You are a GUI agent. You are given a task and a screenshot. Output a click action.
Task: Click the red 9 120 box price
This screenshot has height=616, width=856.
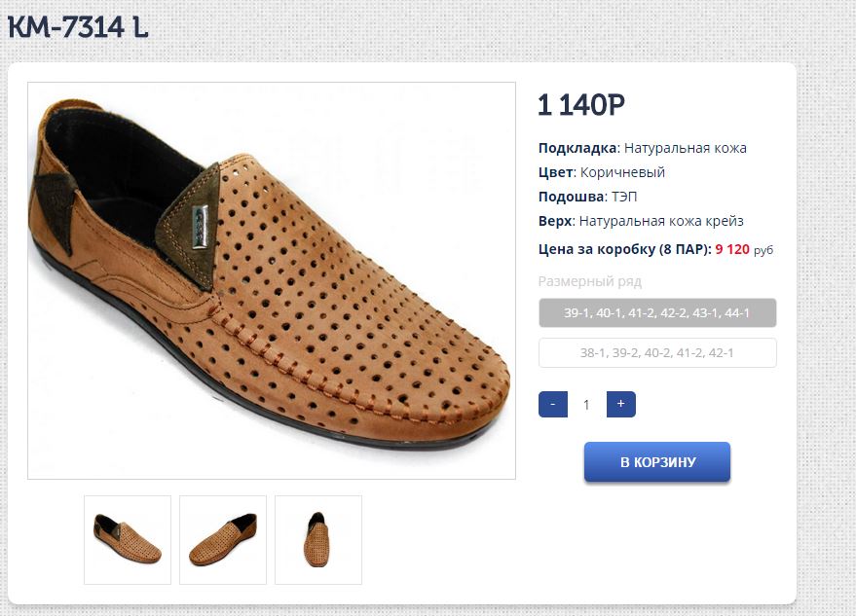click(732, 249)
